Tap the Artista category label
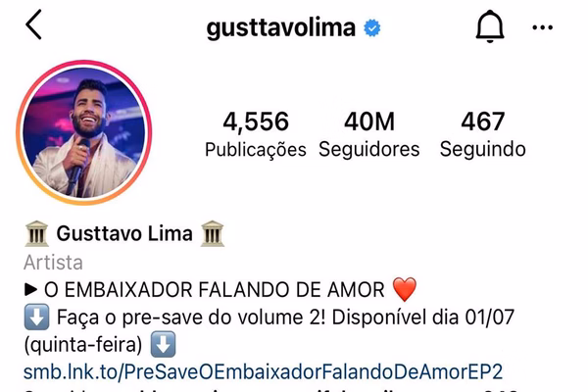588x392 pixels. pyautogui.click(x=53, y=263)
